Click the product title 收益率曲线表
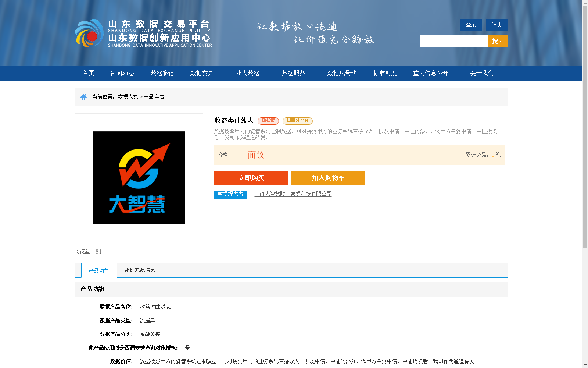 click(234, 121)
